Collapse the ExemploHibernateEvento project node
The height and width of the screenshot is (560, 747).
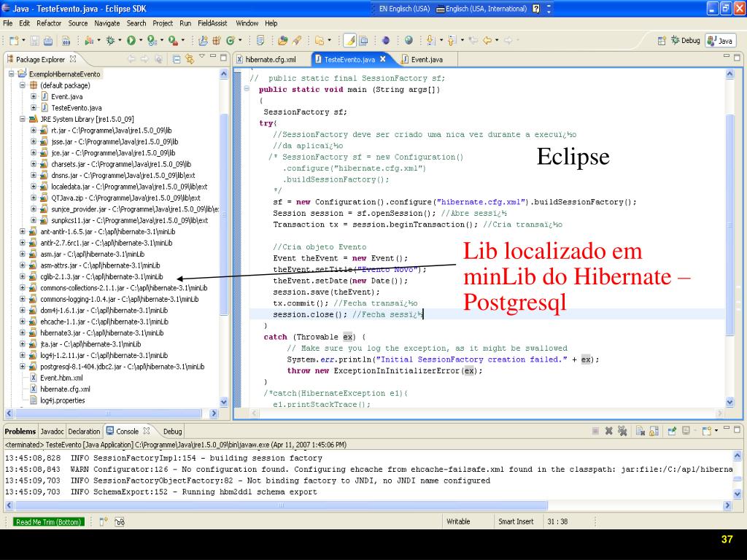coord(12,74)
